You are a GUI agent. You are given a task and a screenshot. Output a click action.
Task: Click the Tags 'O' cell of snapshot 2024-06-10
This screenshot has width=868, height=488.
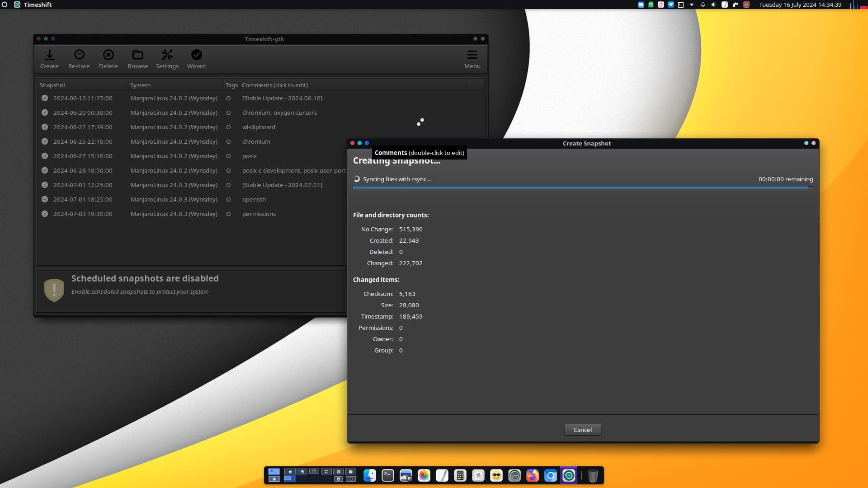[228, 98]
